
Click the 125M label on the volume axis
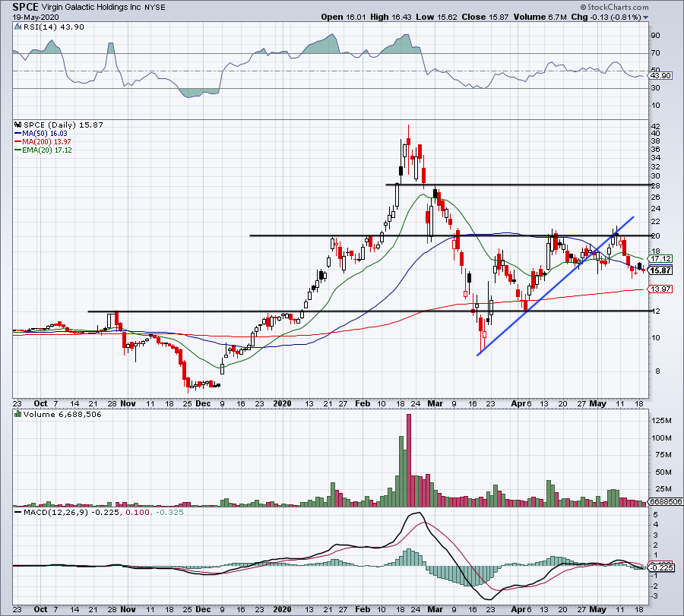point(662,421)
